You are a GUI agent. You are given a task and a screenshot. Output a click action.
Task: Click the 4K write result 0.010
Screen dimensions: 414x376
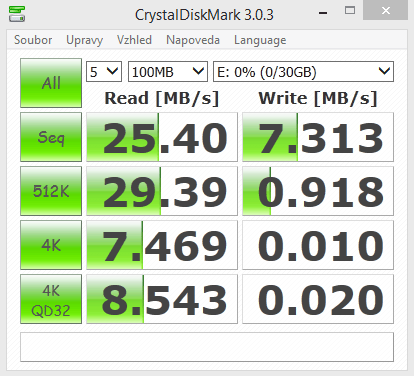[318, 245]
